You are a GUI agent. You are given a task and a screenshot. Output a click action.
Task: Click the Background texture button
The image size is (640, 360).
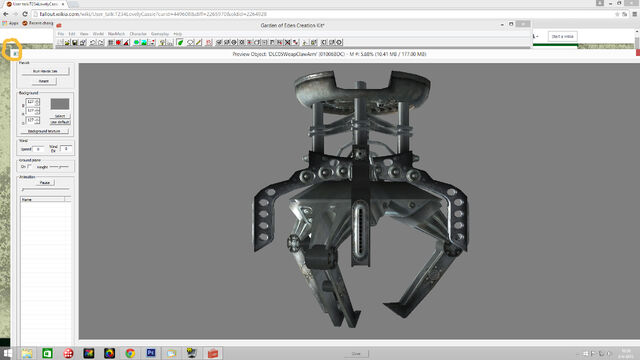tap(44, 131)
